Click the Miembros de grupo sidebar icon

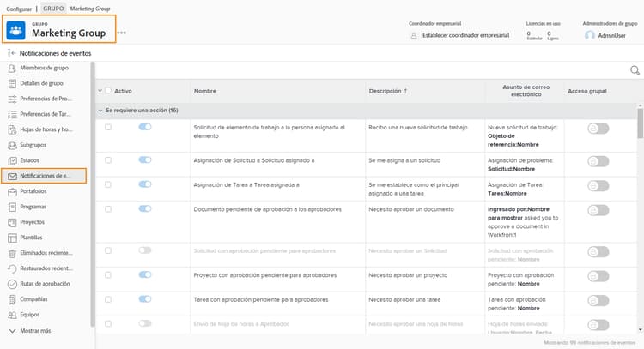click(x=12, y=68)
